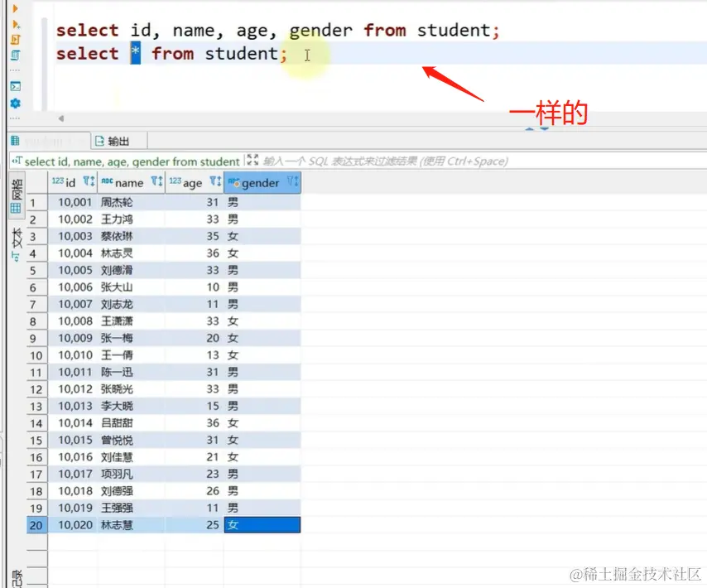Click the cell 张晓光

[x=131, y=389]
